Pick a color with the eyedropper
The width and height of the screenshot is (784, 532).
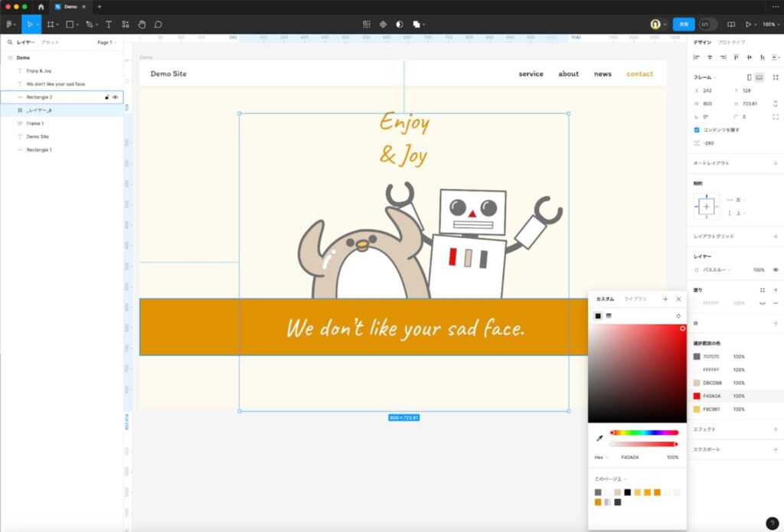click(599, 439)
